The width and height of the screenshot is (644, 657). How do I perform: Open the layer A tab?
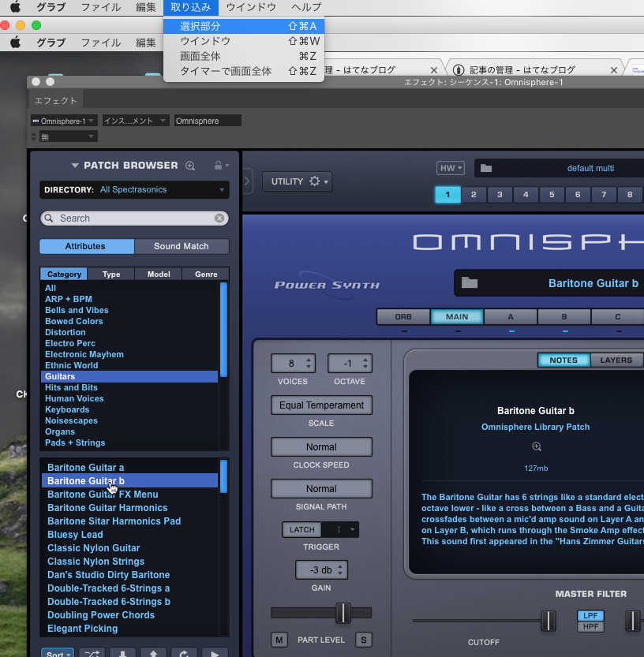511,317
